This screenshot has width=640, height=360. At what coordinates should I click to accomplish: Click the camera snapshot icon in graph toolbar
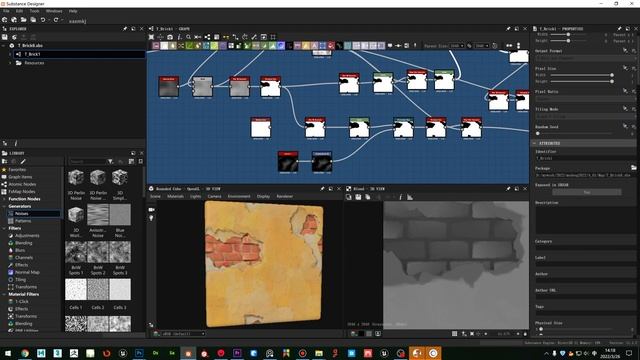pos(170,37)
